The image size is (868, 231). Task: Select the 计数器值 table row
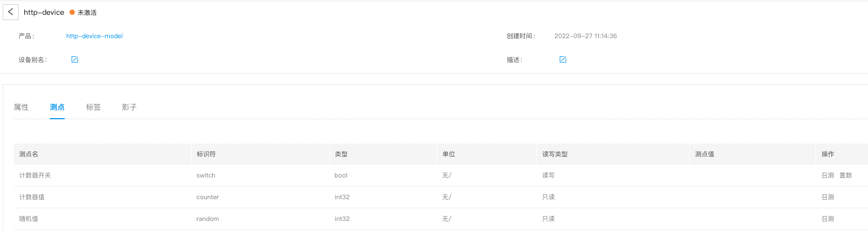tap(441, 197)
